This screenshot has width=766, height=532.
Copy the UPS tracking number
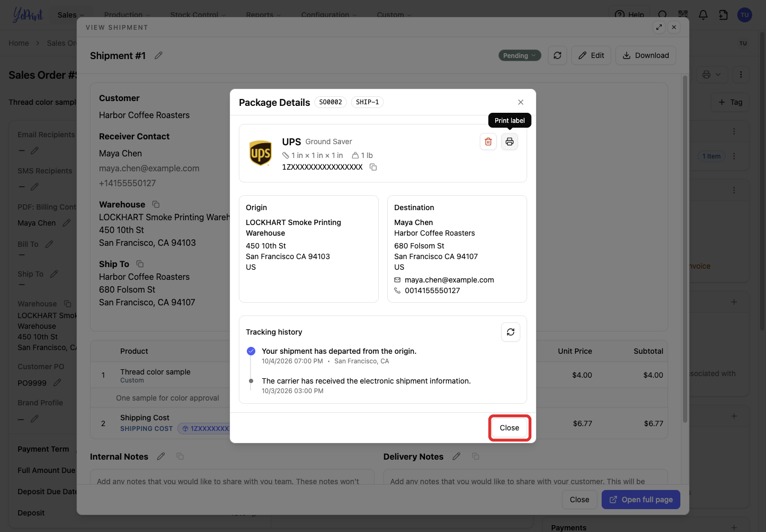click(x=373, y=167)
